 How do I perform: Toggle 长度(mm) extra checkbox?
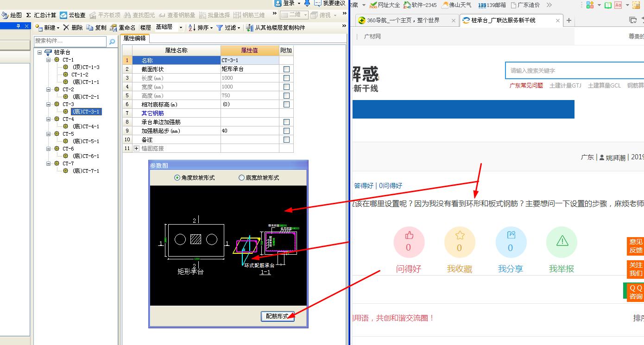click(286, 78)
